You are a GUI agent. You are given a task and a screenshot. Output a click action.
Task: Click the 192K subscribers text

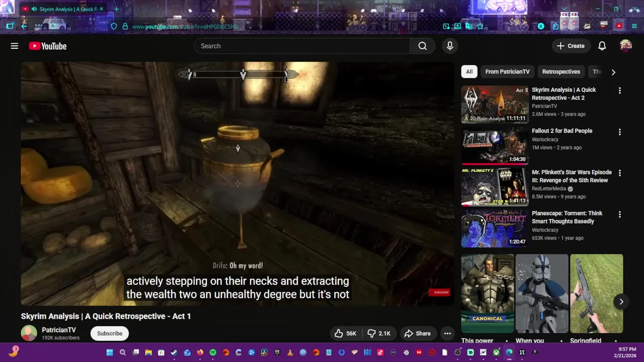[60, 338]
